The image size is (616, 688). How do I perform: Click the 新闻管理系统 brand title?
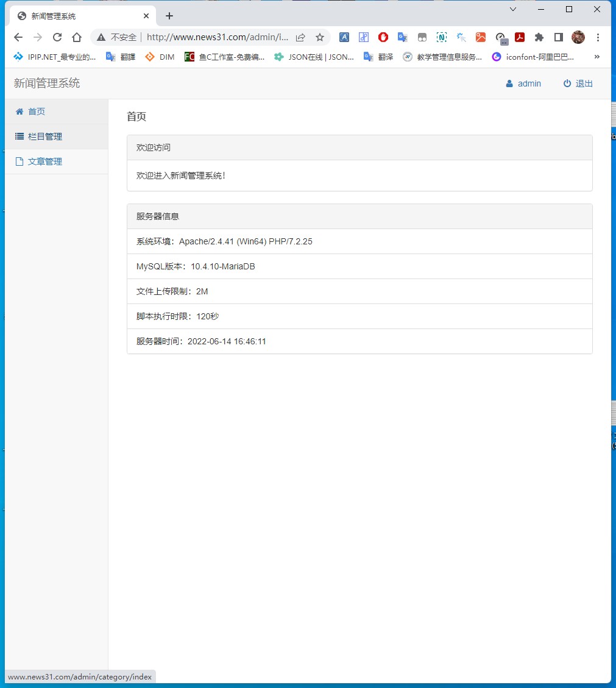[x=47, y=83]
